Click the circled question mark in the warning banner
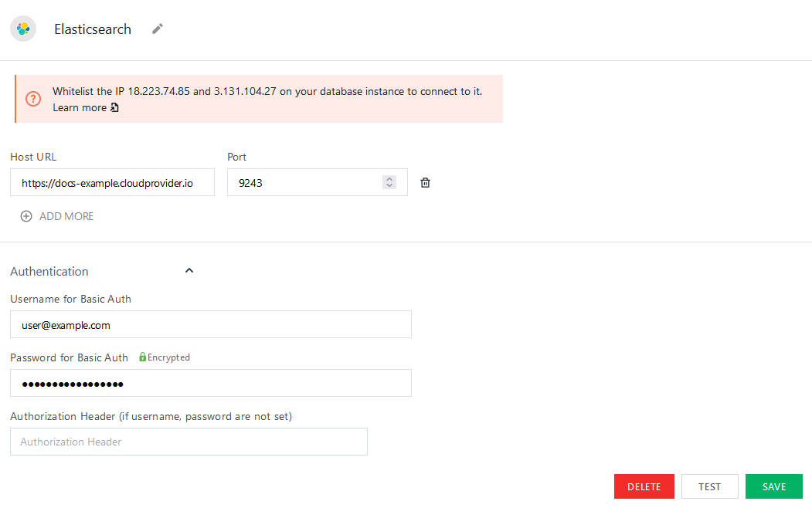This screenshot has width=812, height=508. [x=32, y=99]
